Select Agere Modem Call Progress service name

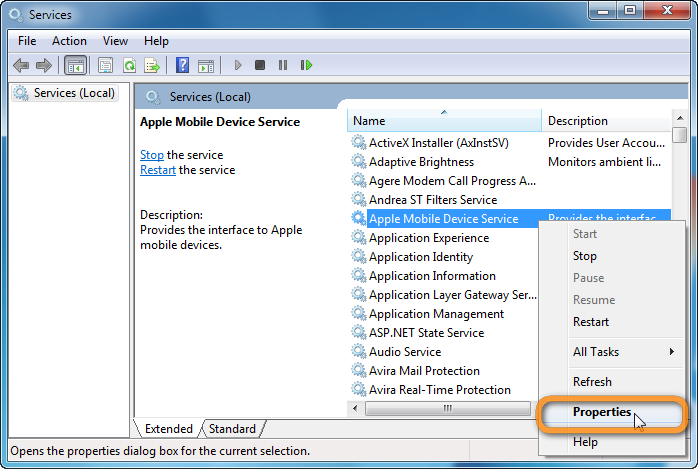pyautogui.click(x=452, y=181)
